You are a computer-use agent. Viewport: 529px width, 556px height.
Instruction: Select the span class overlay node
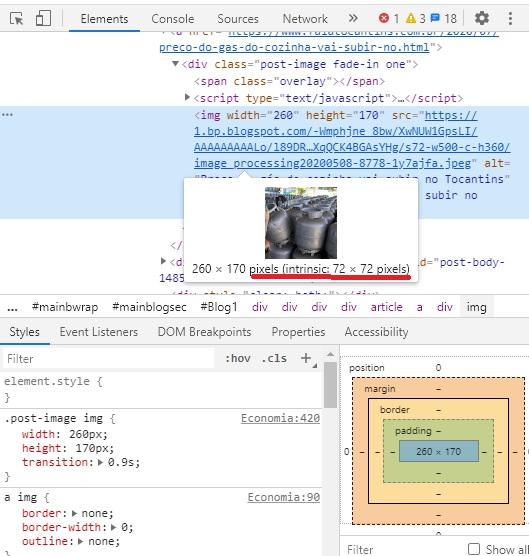point(289,81)
